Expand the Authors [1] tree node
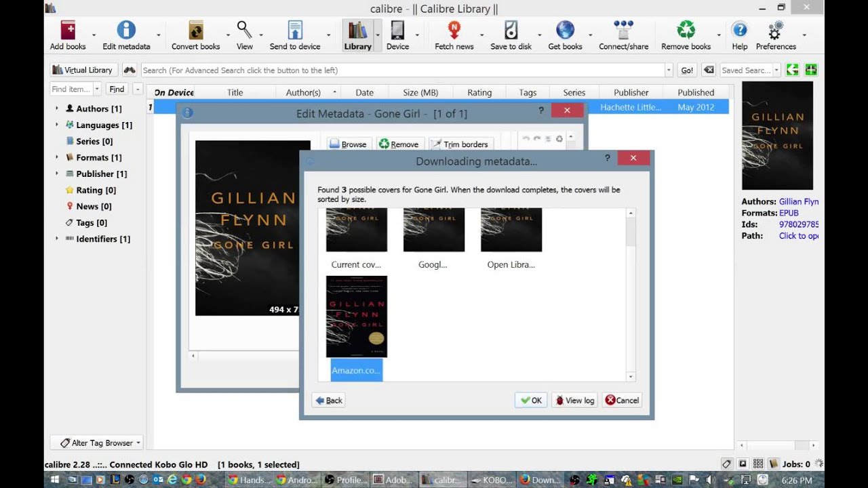Image resolution: width=868 pixels, height=488 pixels. point(56,108)
